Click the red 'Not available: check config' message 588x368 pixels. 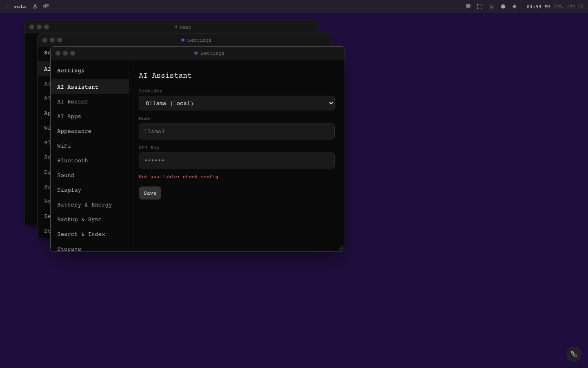point(178,177)
